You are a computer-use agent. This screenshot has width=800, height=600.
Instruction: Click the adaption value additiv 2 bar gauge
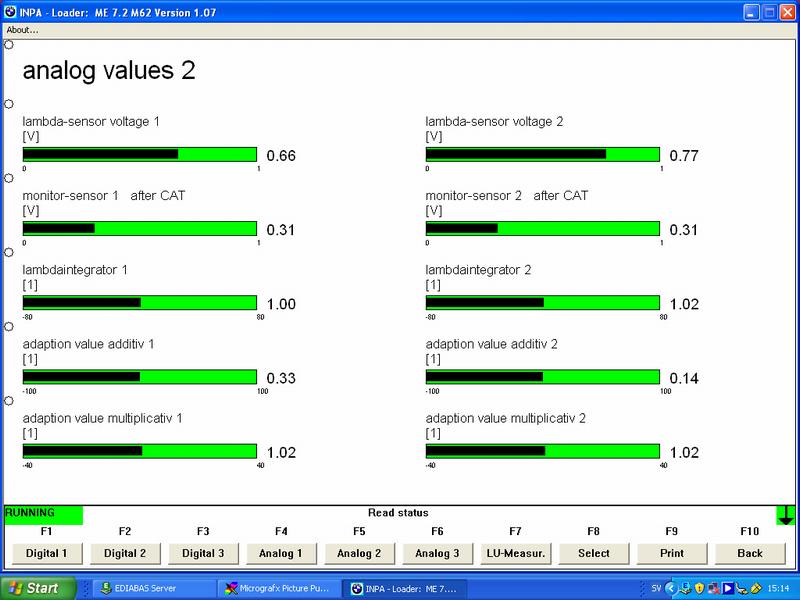(543, 377)
